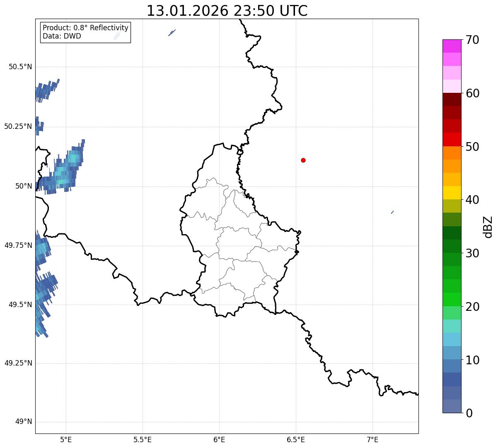Image resolution: width=498 pixels, height=448 pixels.
Task: Click the dBZ colorbar axis label
Action: [488, 227]
